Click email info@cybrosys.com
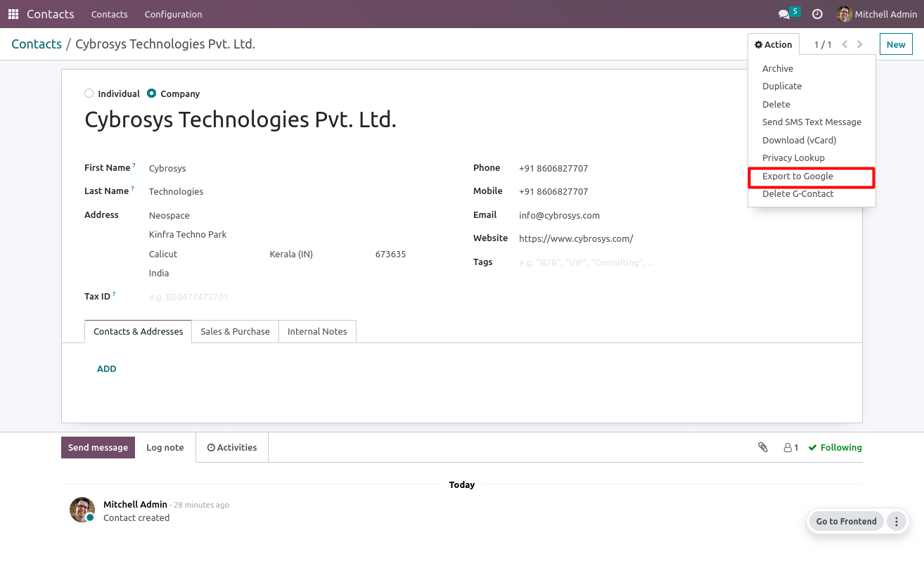 coord(559,215)
